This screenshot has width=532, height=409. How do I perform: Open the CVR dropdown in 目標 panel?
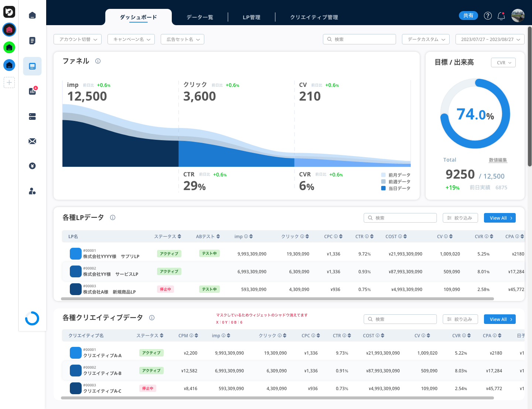pyautogui.click(x=503, y=63)
